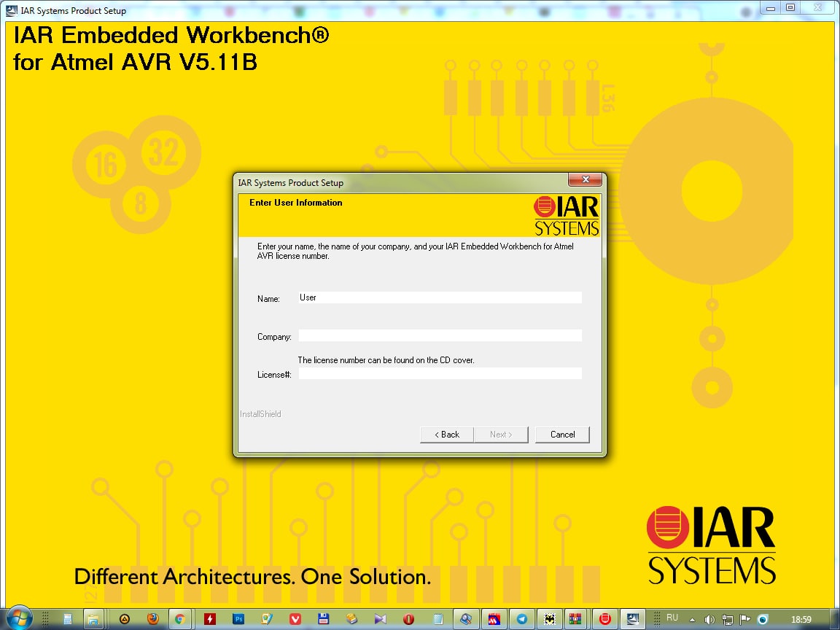Open the volume speaker tray icon
This screenshot has height=630, width=840.
pyautogui.click(x=709, y=620)
